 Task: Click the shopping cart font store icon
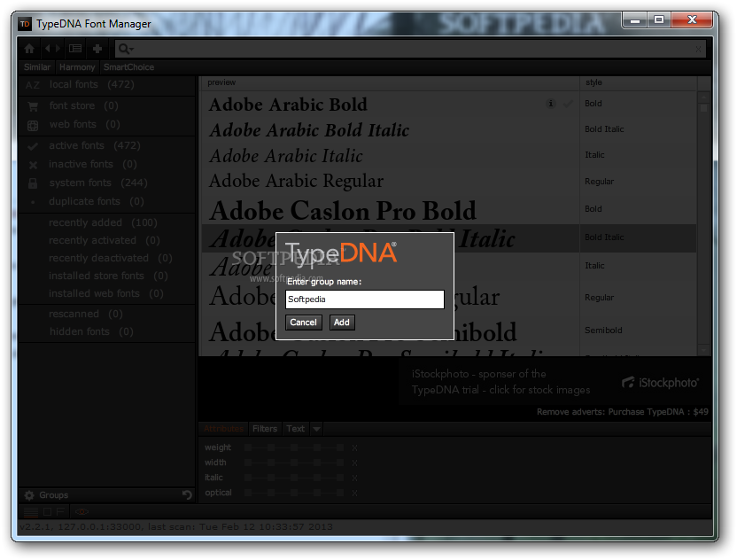click(33, 106)
